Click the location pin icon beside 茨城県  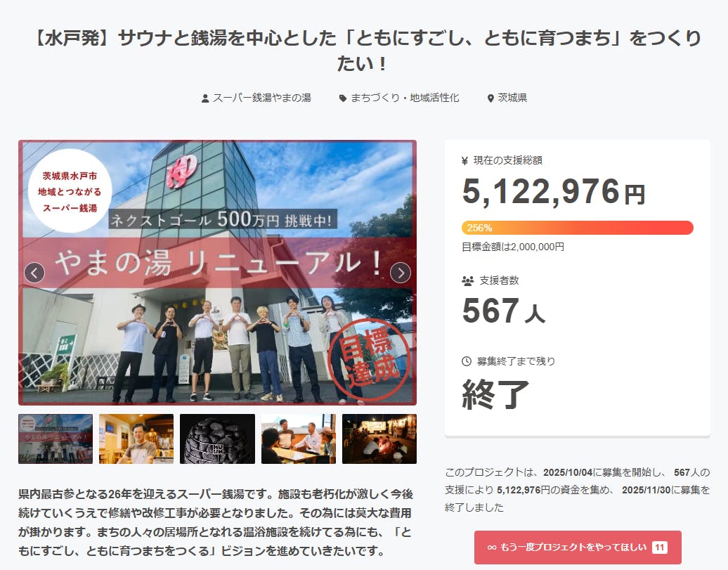point(490,98)
